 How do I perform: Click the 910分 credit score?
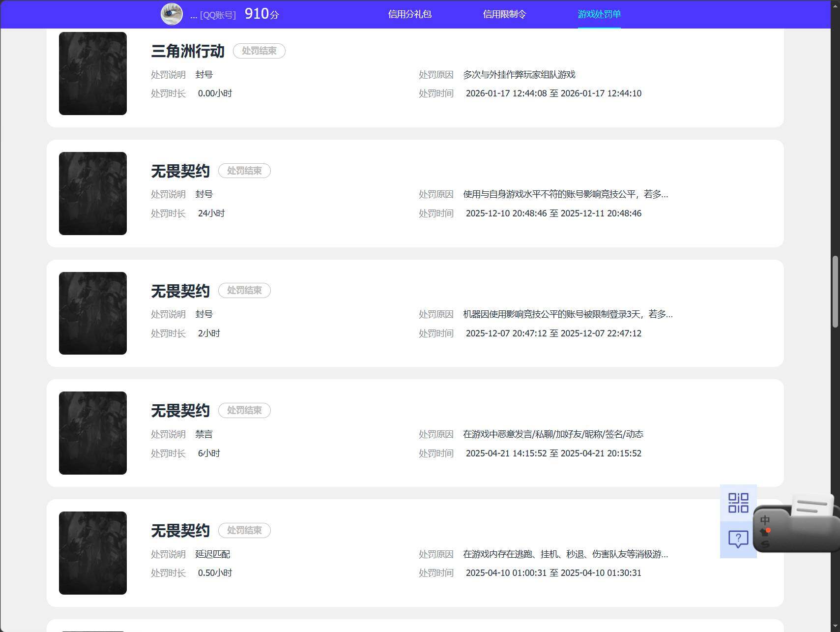(261, 14)
